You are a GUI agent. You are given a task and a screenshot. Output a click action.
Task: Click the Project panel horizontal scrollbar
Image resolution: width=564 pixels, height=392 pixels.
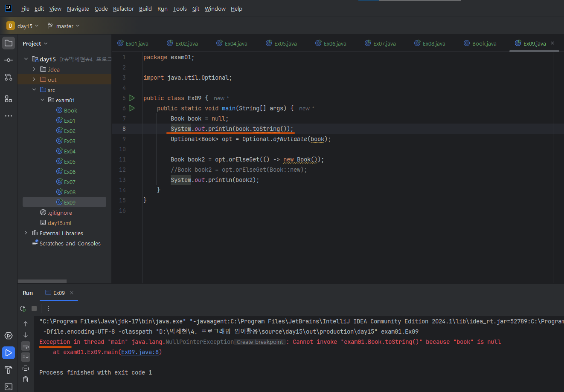click(x=42, y=281)
